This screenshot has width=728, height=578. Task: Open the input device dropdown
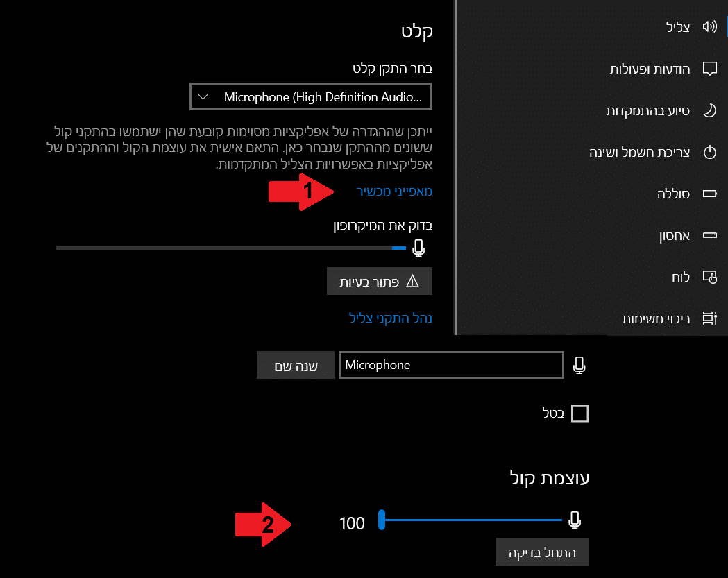click(311, 97)
